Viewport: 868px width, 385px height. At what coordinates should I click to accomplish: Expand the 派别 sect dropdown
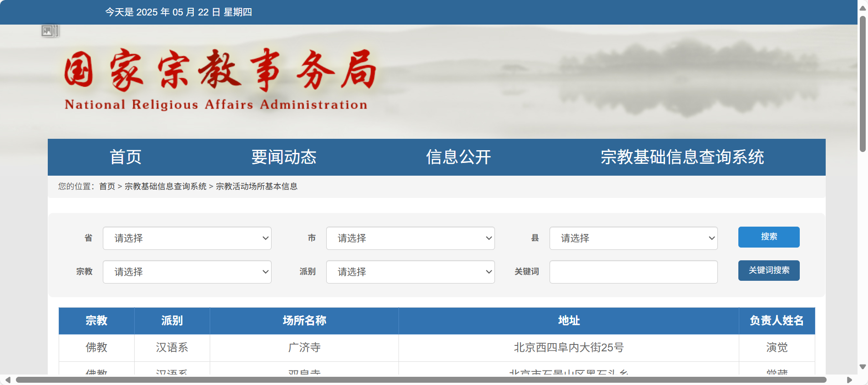(x=410, y=272)
